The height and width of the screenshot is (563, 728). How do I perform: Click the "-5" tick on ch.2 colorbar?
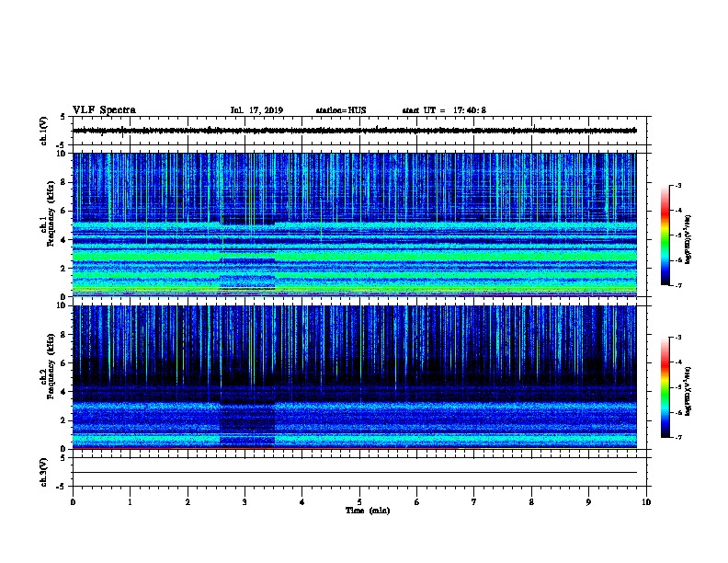tap(677, 387)
